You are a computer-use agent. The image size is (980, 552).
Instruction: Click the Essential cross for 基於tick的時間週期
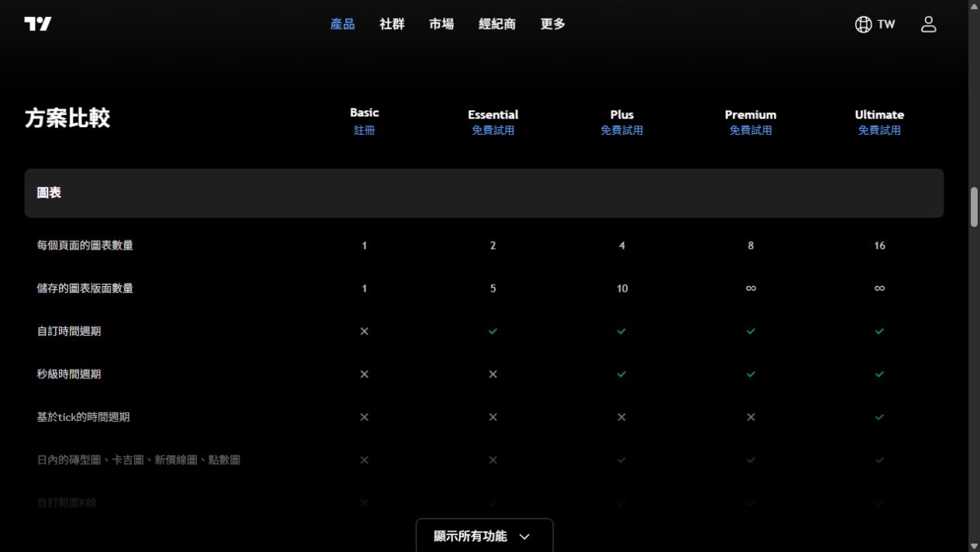(493, 417)
